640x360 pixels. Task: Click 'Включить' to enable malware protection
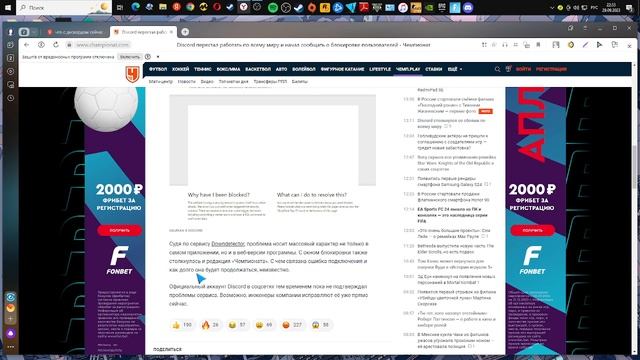pos(130,57)
